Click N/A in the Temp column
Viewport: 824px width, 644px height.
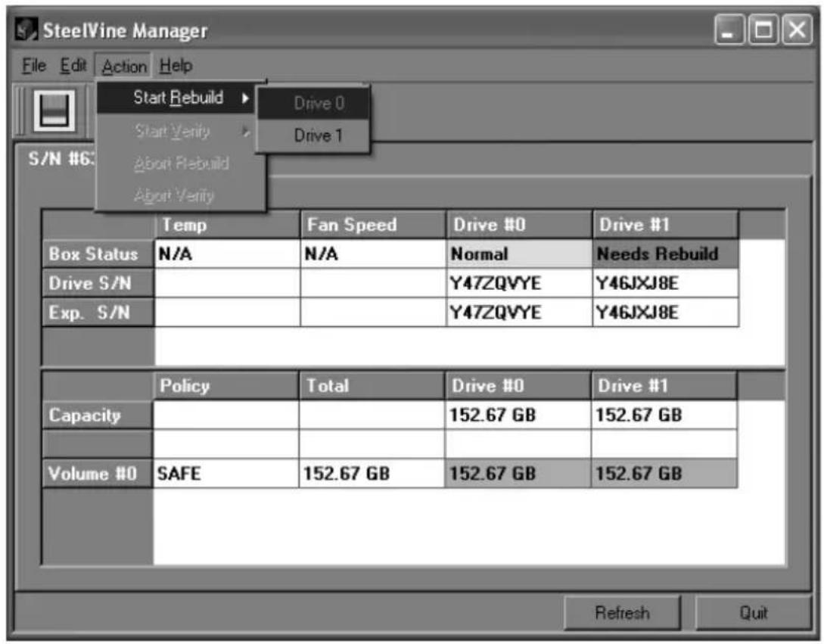click(228, 254)
